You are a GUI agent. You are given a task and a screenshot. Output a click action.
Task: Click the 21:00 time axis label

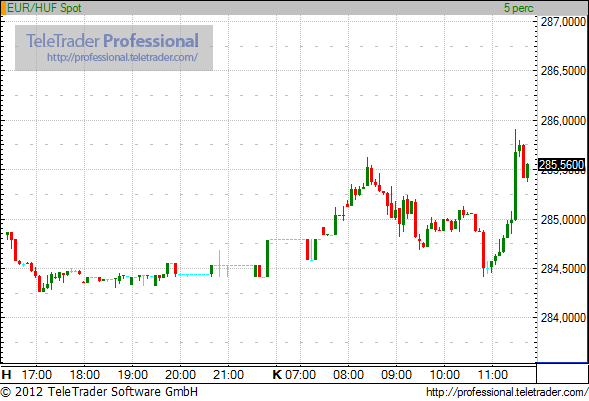pos(228,374)
